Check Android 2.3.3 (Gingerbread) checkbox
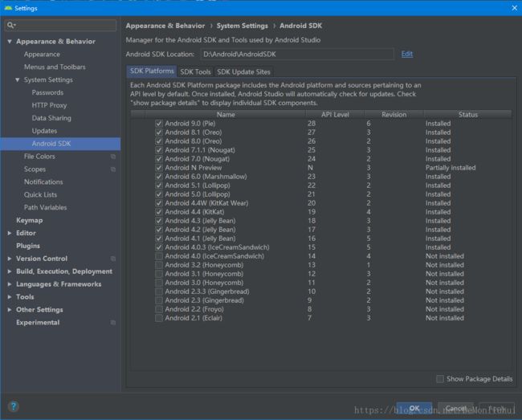Viewport: 522px width, 420px height. [x=159, y=292]
